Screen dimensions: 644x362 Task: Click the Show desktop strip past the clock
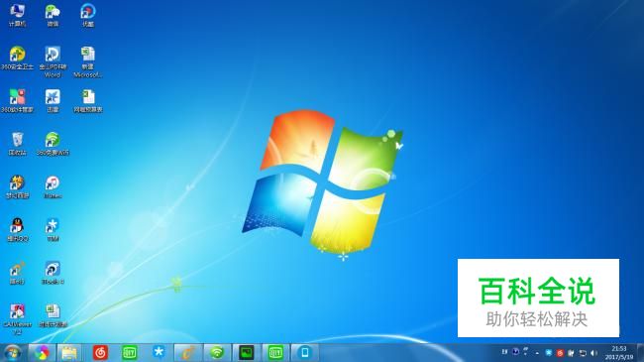coord(640,353)
